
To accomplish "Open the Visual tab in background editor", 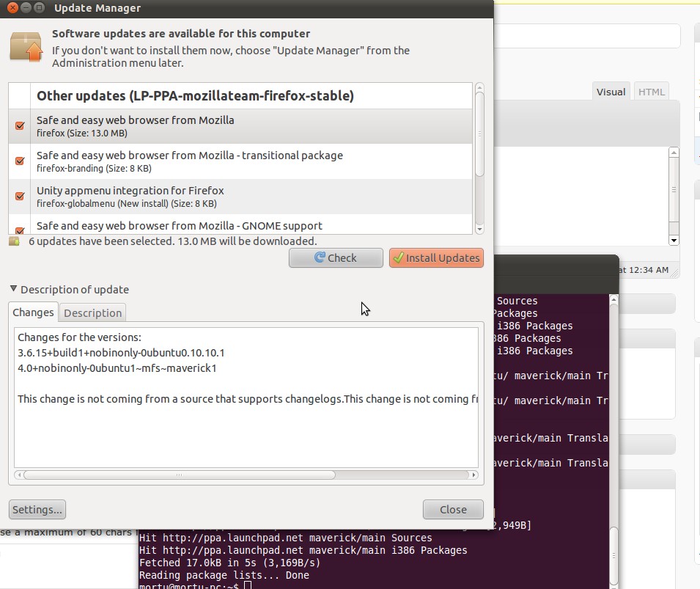I will pyautogui.click(x=611, y=92).
